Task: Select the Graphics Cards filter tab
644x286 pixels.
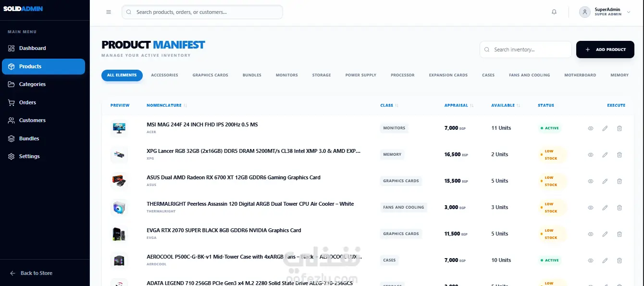Action: click(x=210, y=75)
